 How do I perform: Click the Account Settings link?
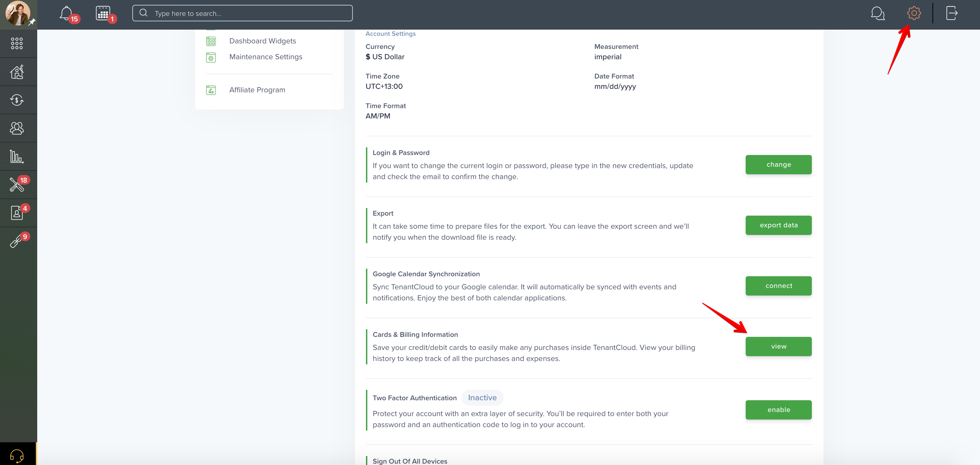pos(390,34)
